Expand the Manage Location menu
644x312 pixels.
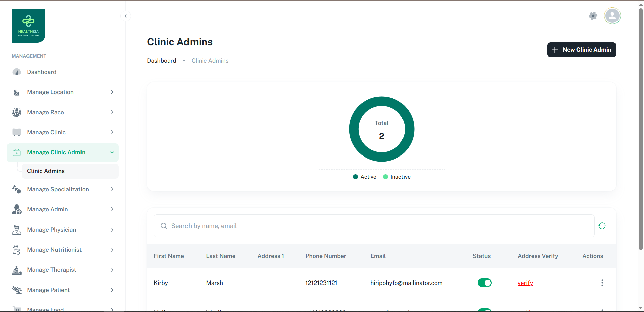tap(63, 92)
